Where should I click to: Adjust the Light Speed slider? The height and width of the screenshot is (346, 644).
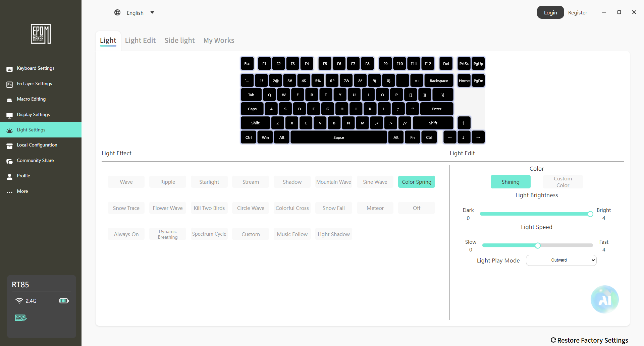tap(538, 245)
